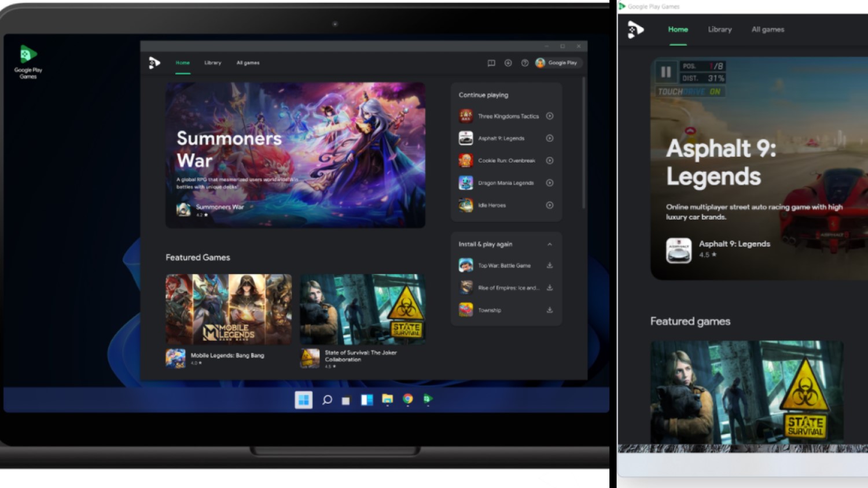
Task: Play Three Kingdoms Tactics via its play icon
Action: (x=550, y=116)
